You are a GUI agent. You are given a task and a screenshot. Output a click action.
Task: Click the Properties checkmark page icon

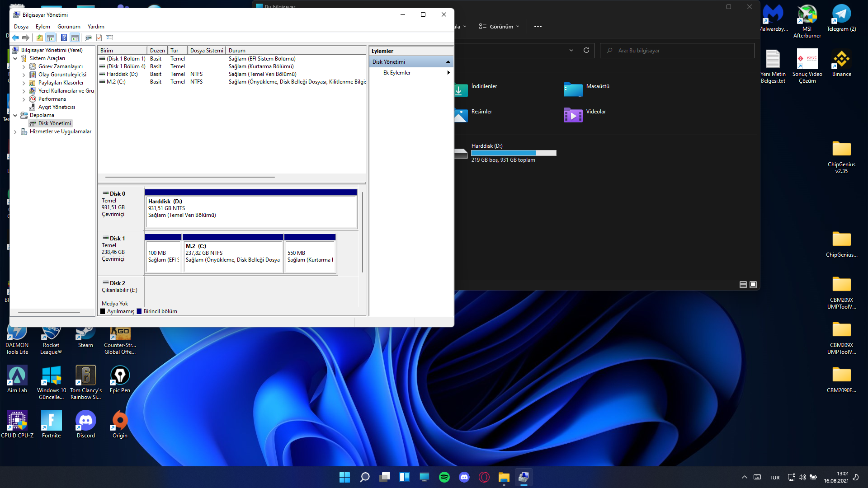99,38
